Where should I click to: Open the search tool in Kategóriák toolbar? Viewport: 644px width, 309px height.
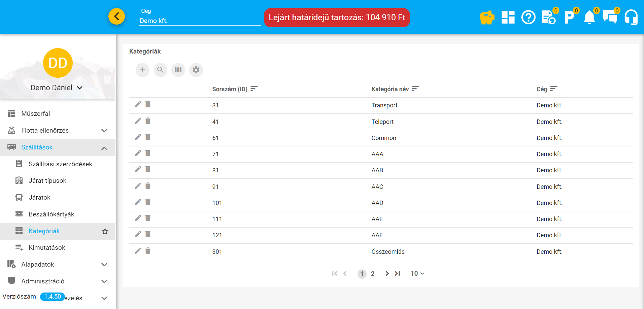coord(160,70)
